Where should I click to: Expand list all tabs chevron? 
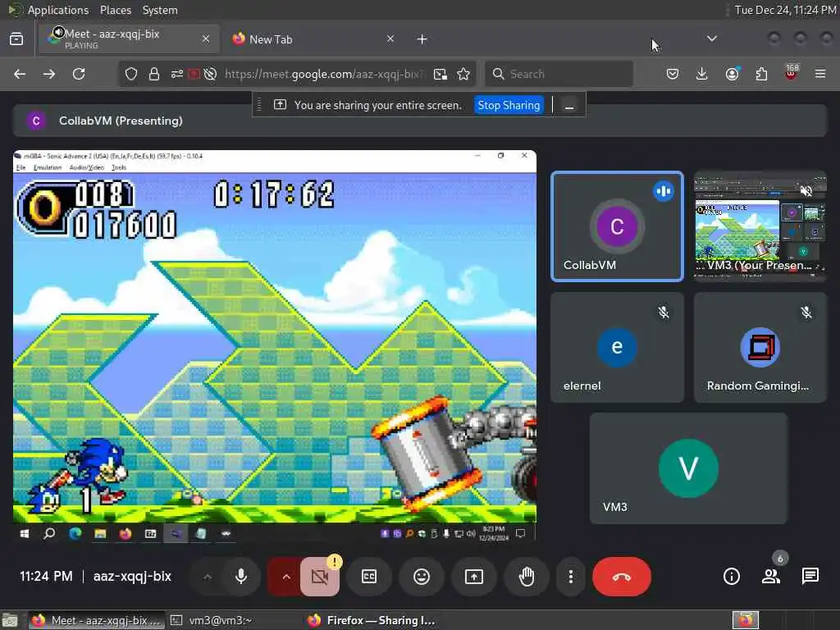711,39
